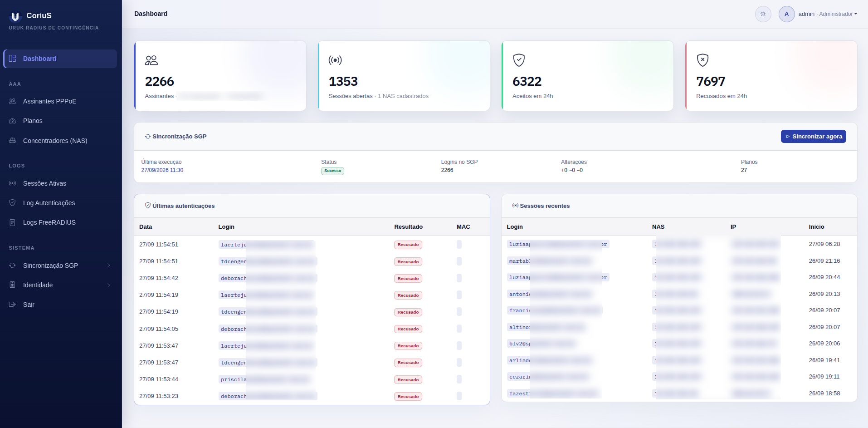Click the 1353 sessões abertas count

(x=343, y=81)
